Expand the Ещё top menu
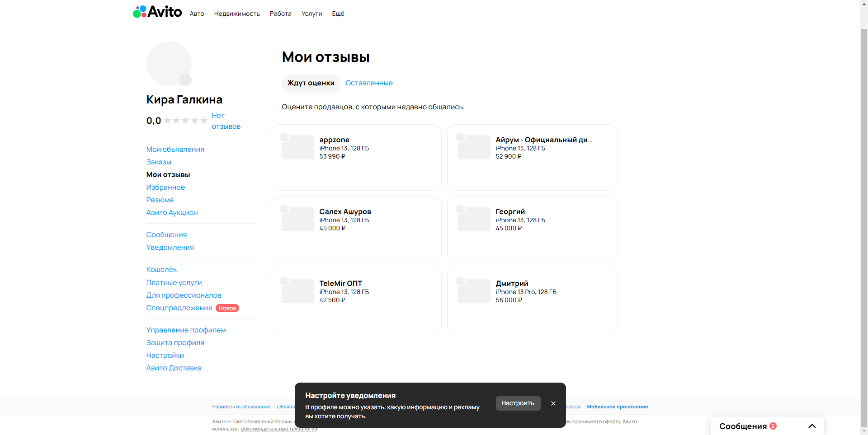 point(338,14)
